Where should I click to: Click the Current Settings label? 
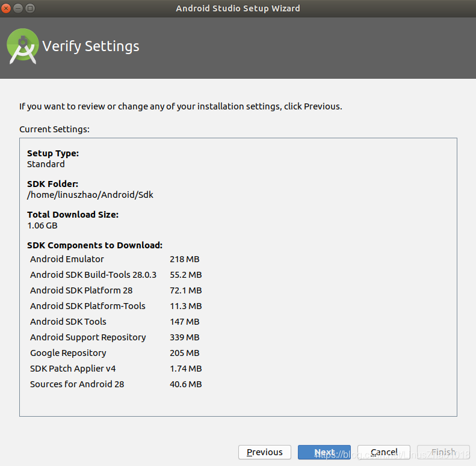click(x=54, y=129)
